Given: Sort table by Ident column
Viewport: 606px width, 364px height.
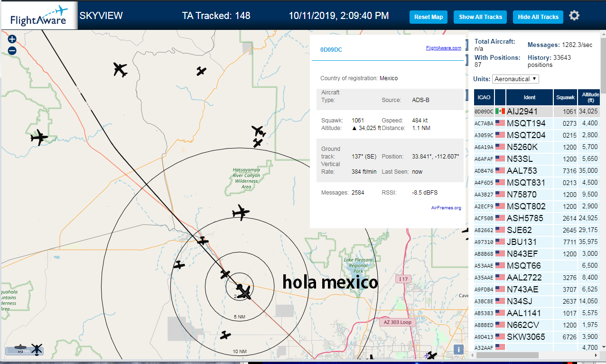Looking at the screenshot, I should tap(530, 97).
